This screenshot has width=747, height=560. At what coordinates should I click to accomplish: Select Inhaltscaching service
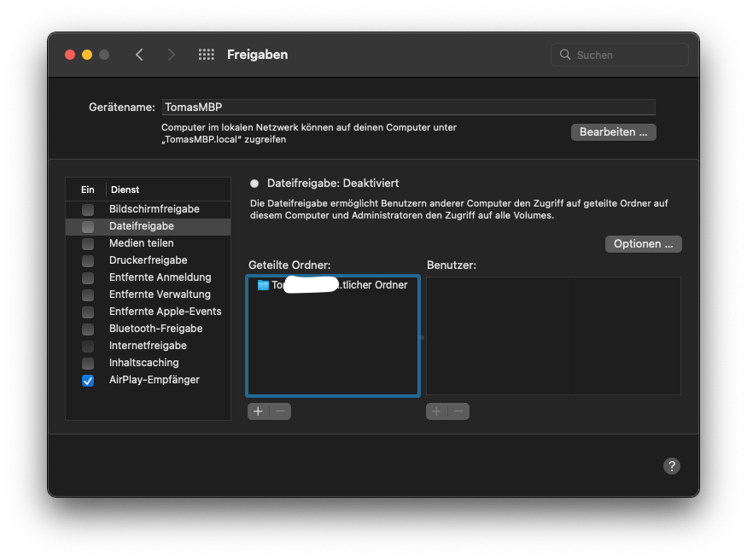pos(149,364)
